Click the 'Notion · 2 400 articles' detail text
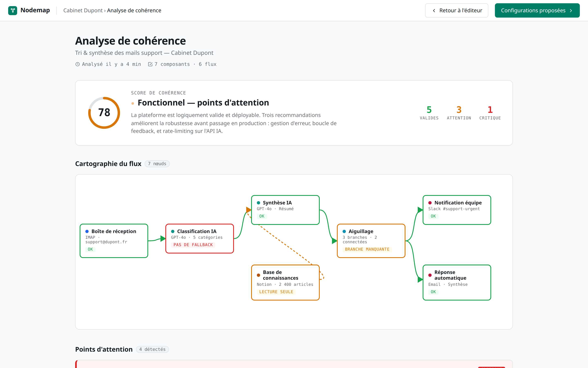This screenshot has height=368, width=588. (285, 285)
